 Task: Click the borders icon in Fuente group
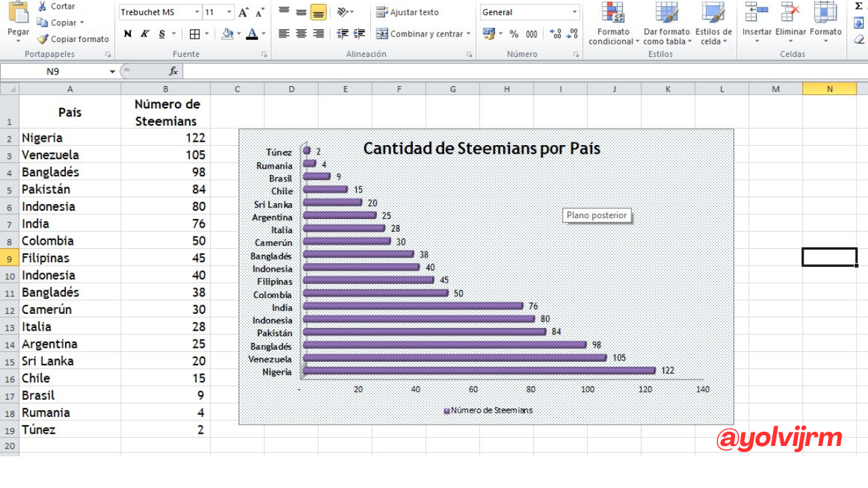click(x=195, y=34)
